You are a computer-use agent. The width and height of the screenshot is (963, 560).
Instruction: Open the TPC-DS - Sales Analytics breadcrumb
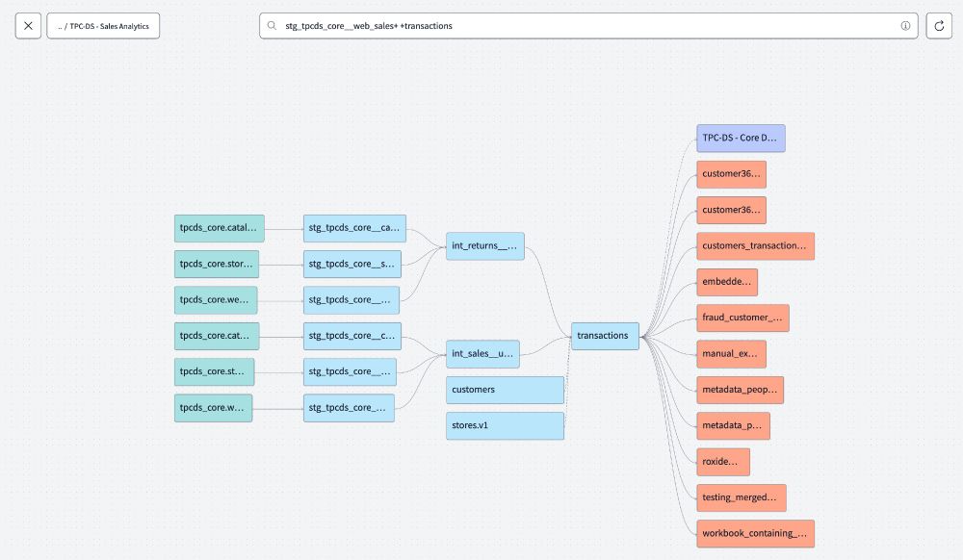104,26
